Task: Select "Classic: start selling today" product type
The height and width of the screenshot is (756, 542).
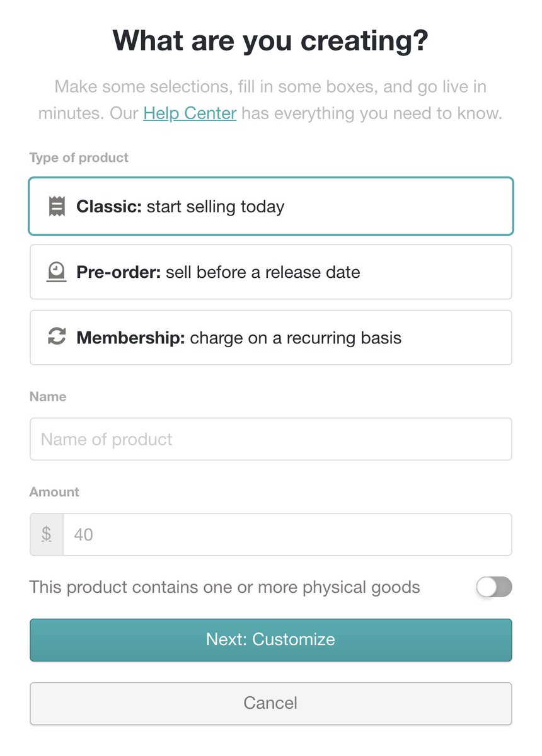Action: tap(271, 206)
